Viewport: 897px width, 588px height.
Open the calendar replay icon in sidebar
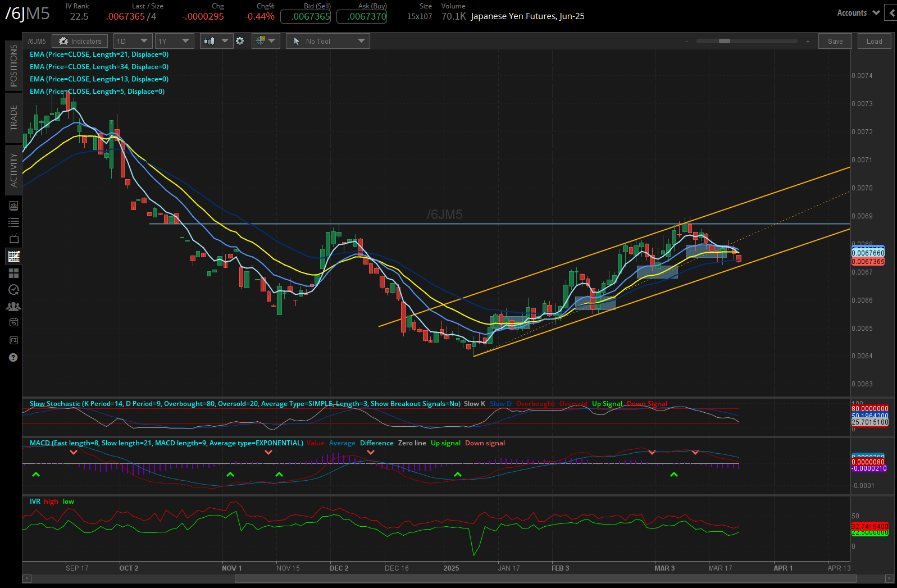pos(13,322)
